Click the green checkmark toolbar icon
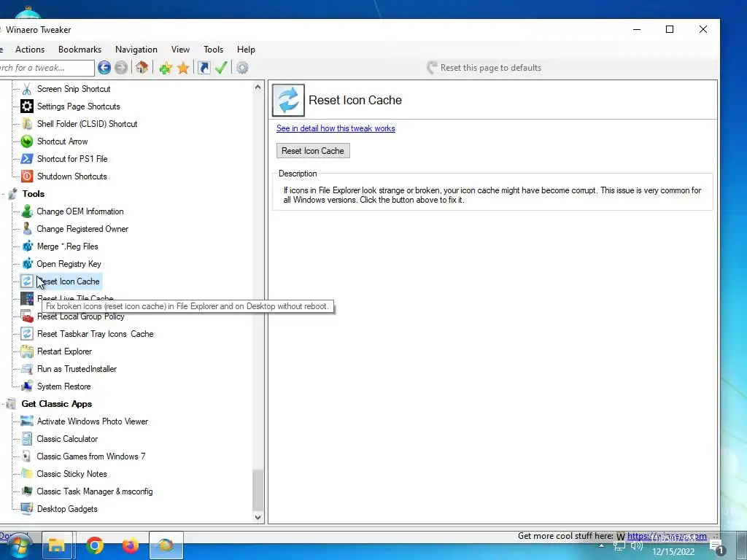 click(221, 68)
